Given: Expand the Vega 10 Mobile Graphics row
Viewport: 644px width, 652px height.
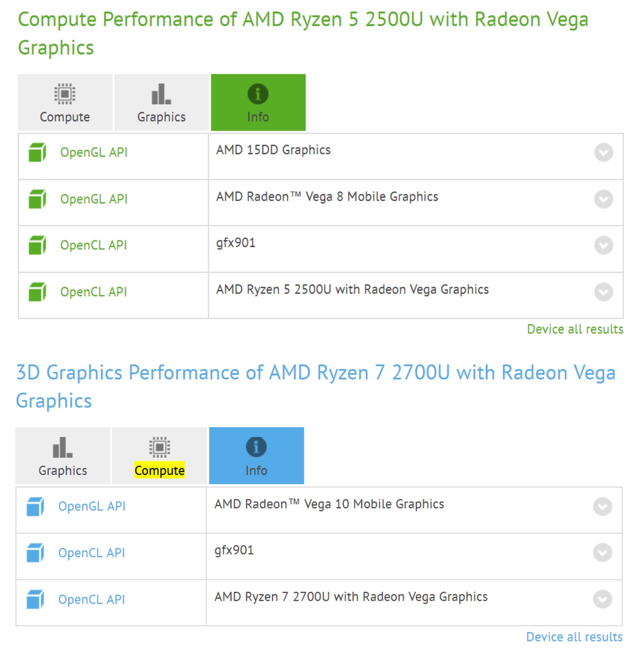Looking at the screenshot, I should pyautogui.click(x=602, y=507).
